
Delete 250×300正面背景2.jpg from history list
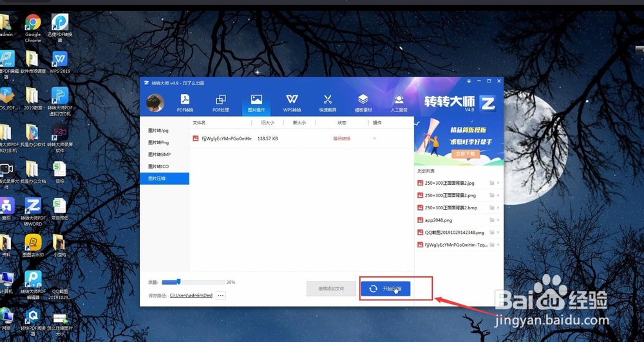pyautogui.click(x=498, y=183)
